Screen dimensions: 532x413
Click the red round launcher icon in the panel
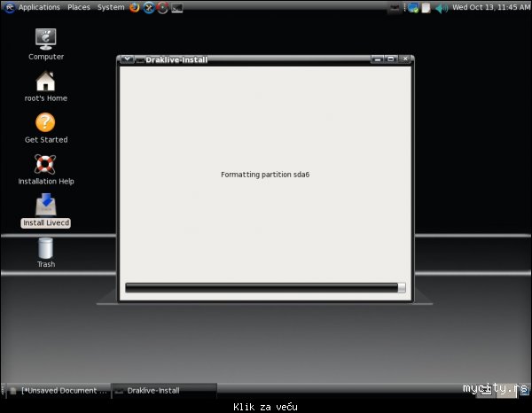(162, 7)
